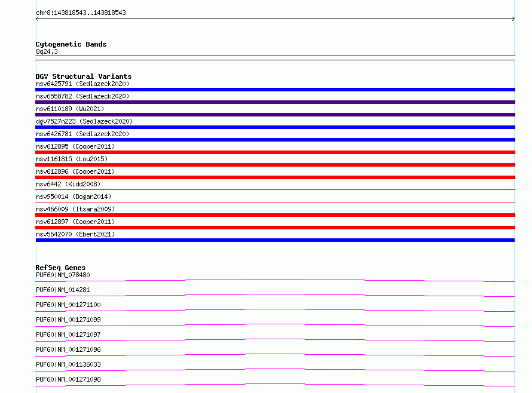The height and width of the screenshot is (393, 532).
Task: Click the purple bar under nsv6110189
Action: tap(275, 115)
